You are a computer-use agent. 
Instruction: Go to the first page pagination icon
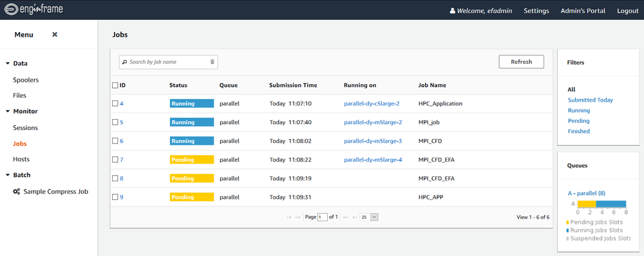click(x=289, y=217)
